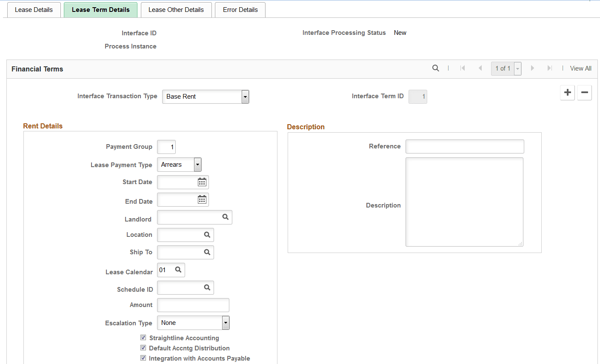The height and width of the screenshot is (364, 600).
Task: Switch to the Error Details tab
Action: [240, 9]
